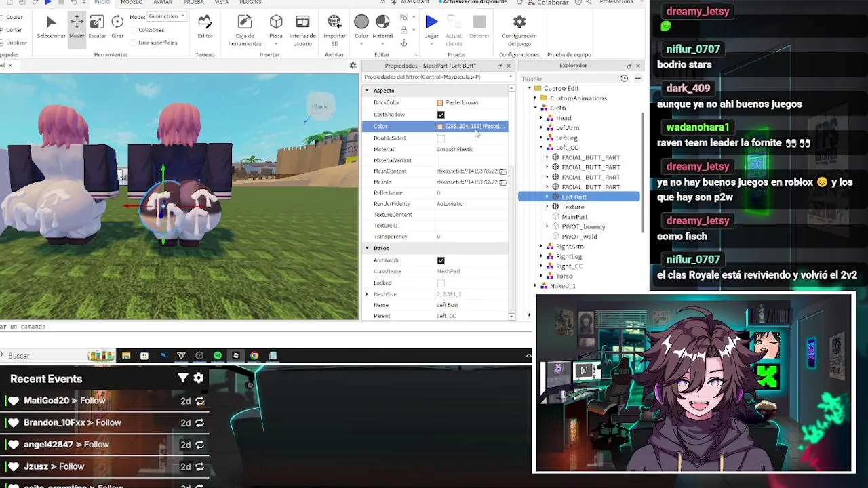This screenshot has height=488, width=868.
Task: Open Explorador history clock icon
Action: click(625, 79)
